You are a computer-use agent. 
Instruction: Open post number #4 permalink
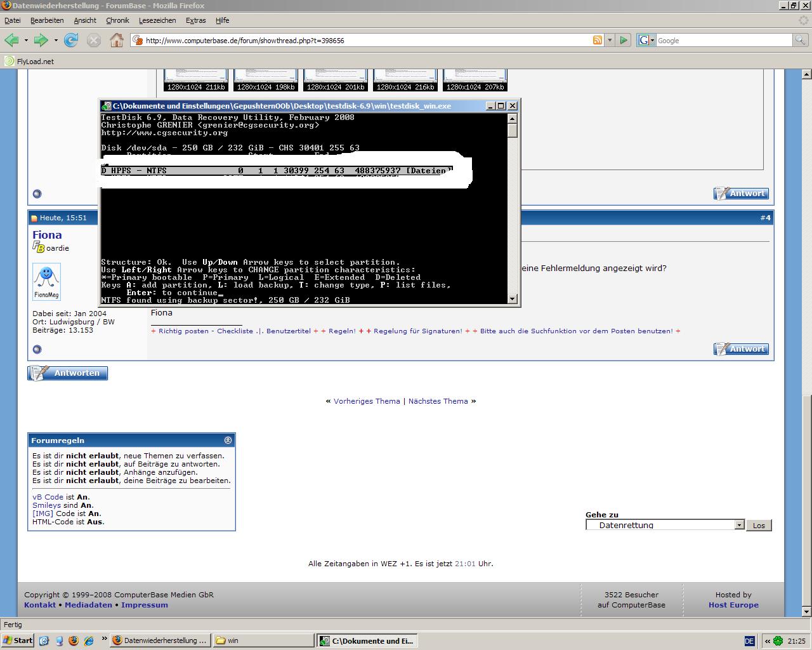tap(765, 218)
